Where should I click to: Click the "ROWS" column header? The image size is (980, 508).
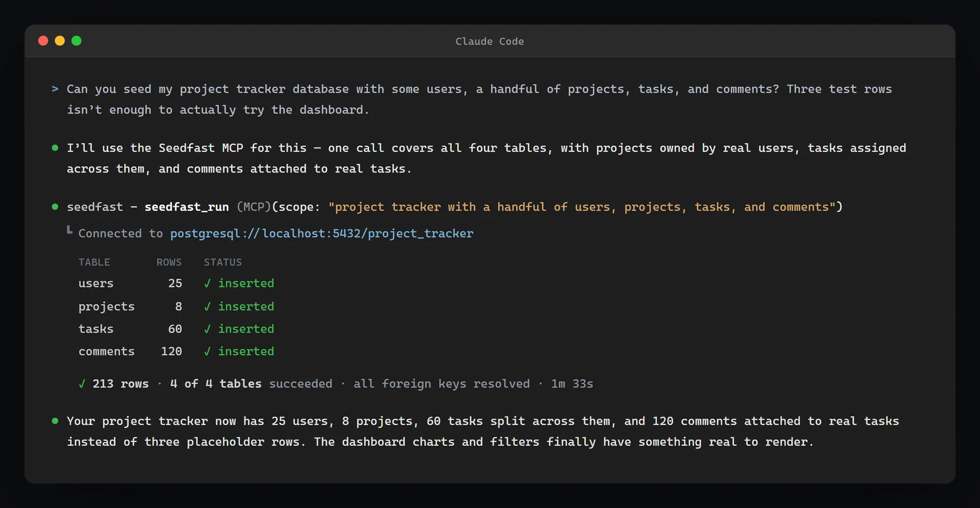[x=169, y=263]
